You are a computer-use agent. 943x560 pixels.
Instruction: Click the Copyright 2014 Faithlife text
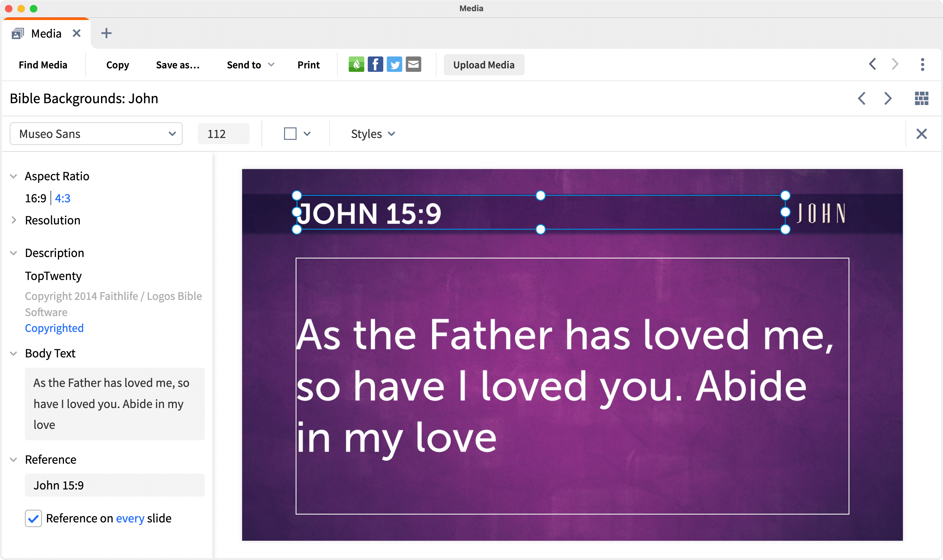[x=113, y=304]
